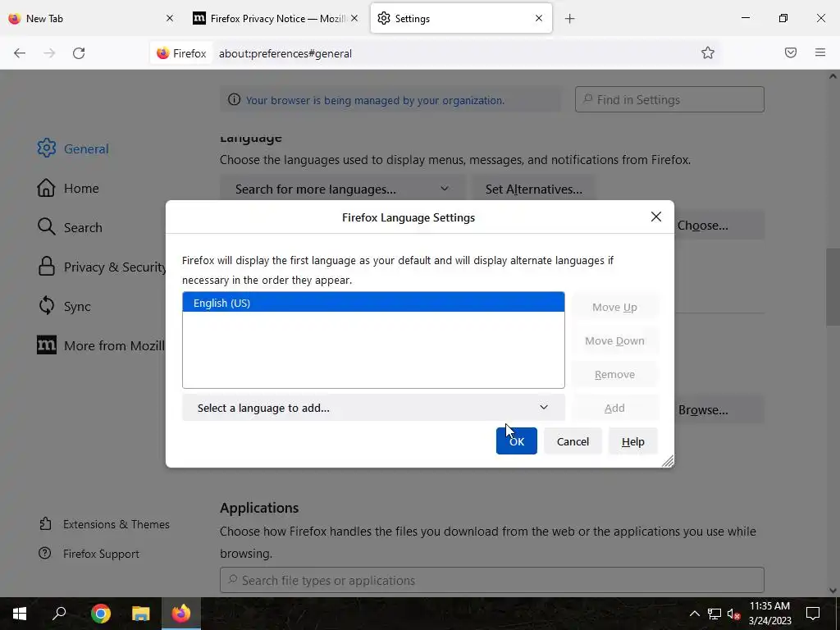Viewport: 840px width, 630px height.
Task: Reload the current page
Action: [79, 53]
